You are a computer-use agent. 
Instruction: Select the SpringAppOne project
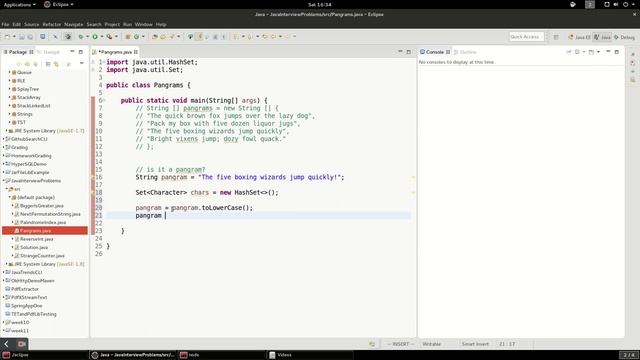coord(27,306)
